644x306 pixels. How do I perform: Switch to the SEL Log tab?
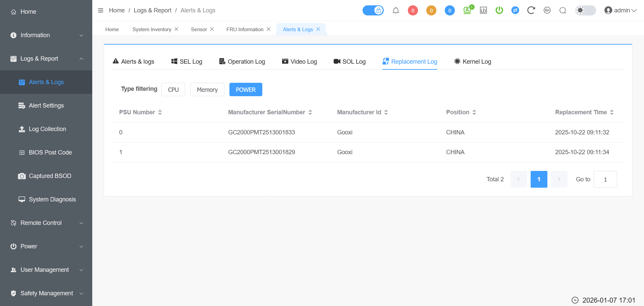click(x=187, y=62)
